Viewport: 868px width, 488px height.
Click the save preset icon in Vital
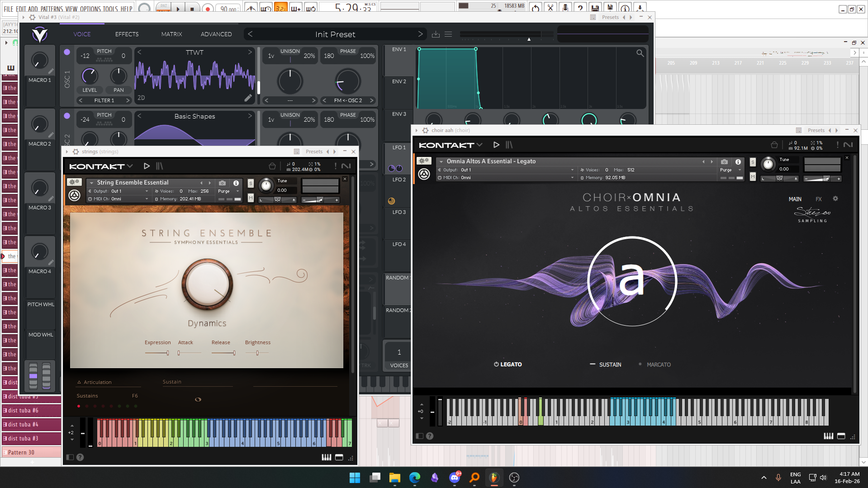pos(436,34)
